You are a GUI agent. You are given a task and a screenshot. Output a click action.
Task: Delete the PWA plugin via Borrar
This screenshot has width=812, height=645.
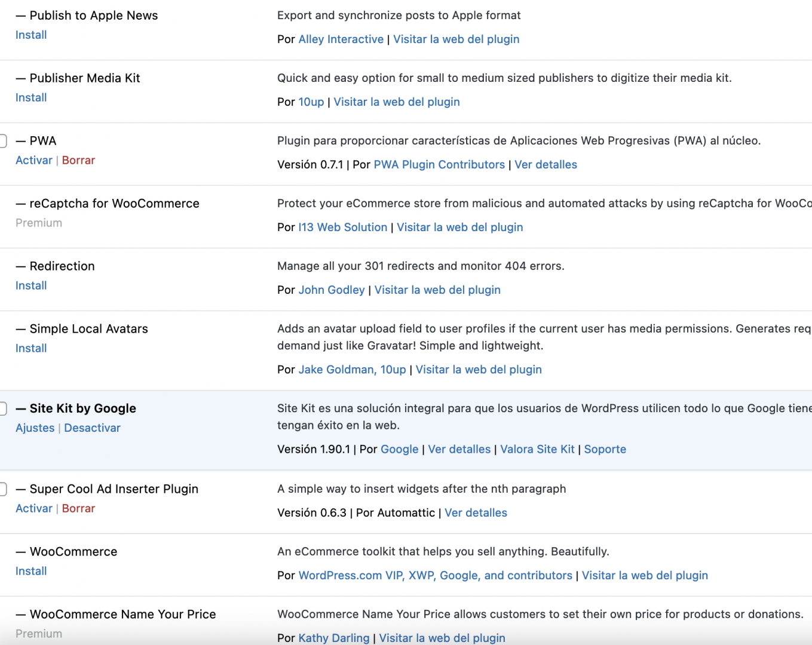[79, 160]
